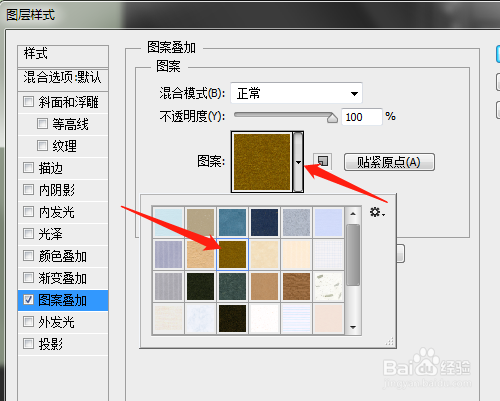Viewport: 500px width, 401px height.
Task: Enable 光泽 checkbox
Action: click(28, 234)
